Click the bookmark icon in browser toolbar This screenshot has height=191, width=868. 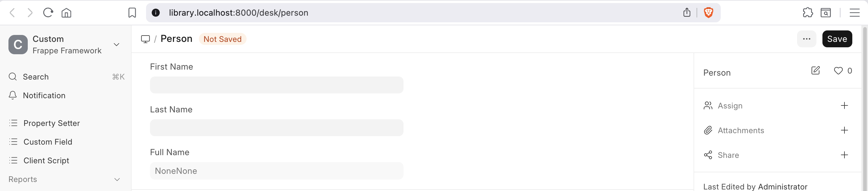pyautogui.click(x=132, y=13)
